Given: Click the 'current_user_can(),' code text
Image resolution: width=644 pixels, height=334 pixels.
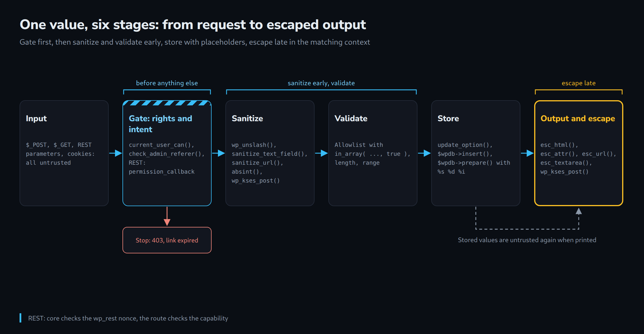Looking at the screenshot, I should 162,145.
